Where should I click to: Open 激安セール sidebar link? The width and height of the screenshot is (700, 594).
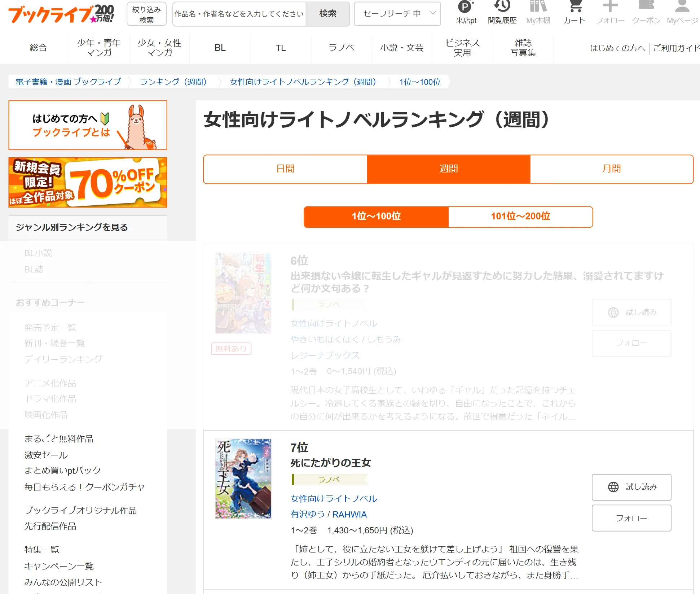click(x=46, y=455)
